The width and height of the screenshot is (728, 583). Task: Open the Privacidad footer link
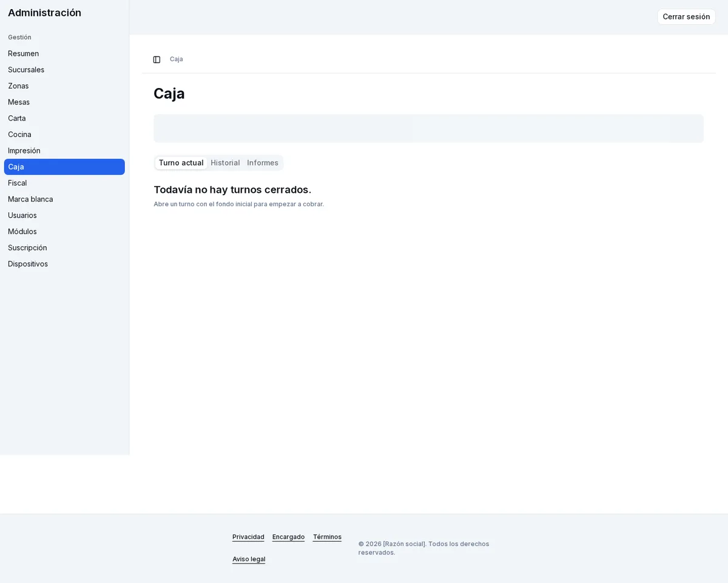[248, 537]
